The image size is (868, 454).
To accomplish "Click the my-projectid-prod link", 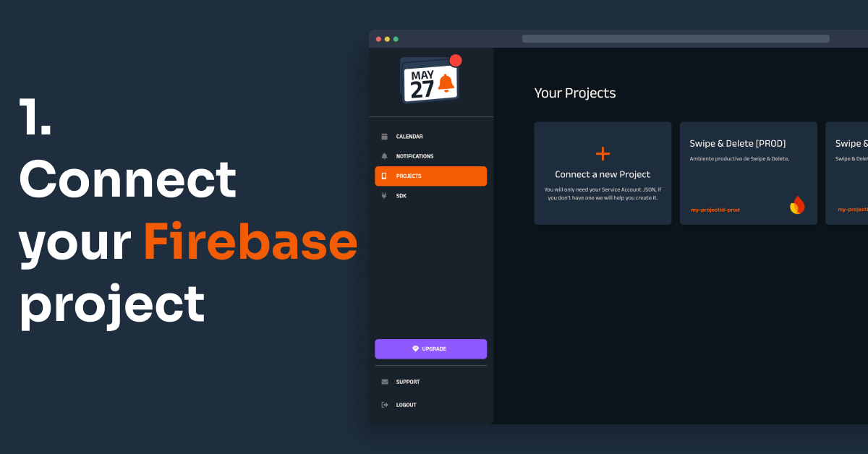I will (715, 210).
